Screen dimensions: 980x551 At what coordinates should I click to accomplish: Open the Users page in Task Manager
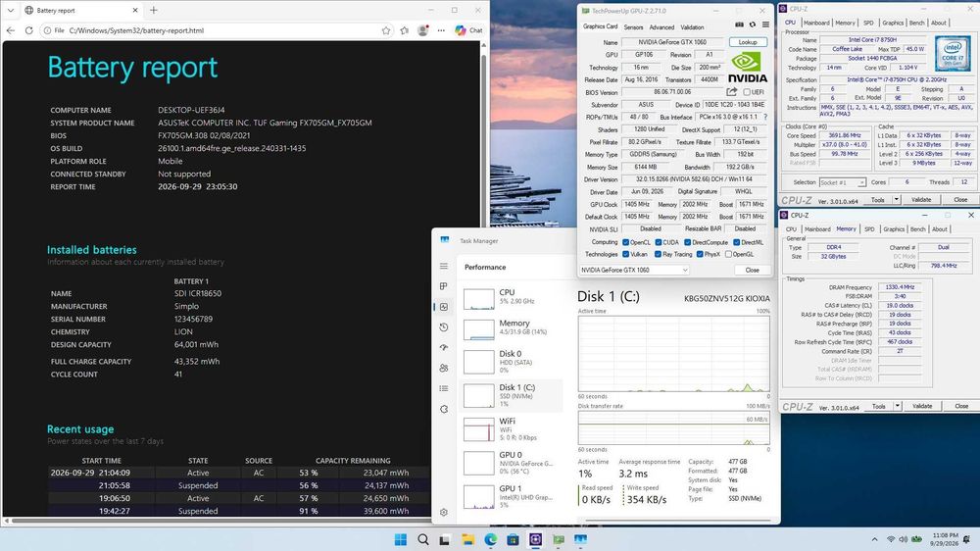(444, 368)
